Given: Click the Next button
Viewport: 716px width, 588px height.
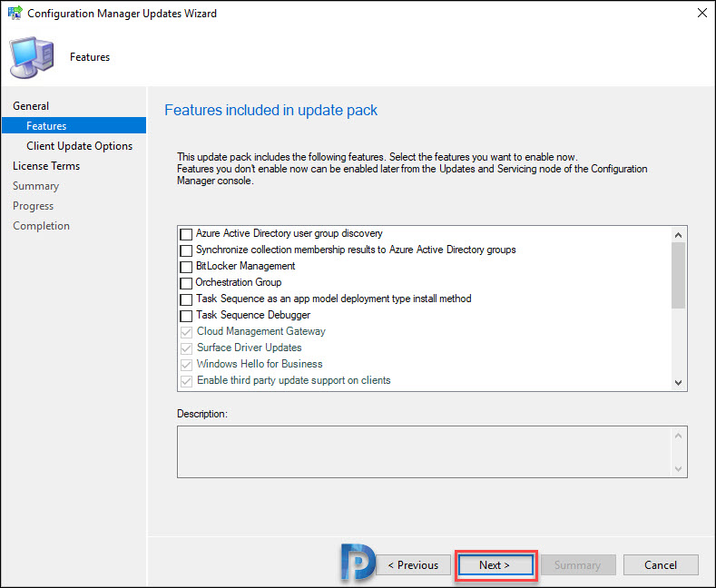Looking at the screenshot, I should click(495, 565).
